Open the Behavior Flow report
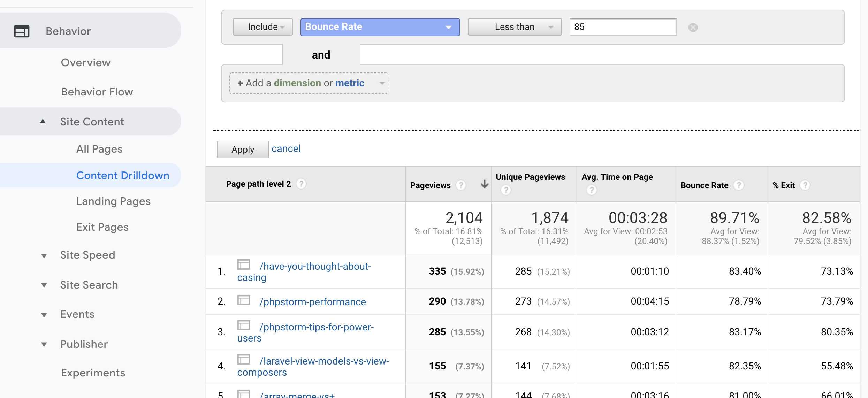This screenshot has width=868, height=398. point(97,92)
